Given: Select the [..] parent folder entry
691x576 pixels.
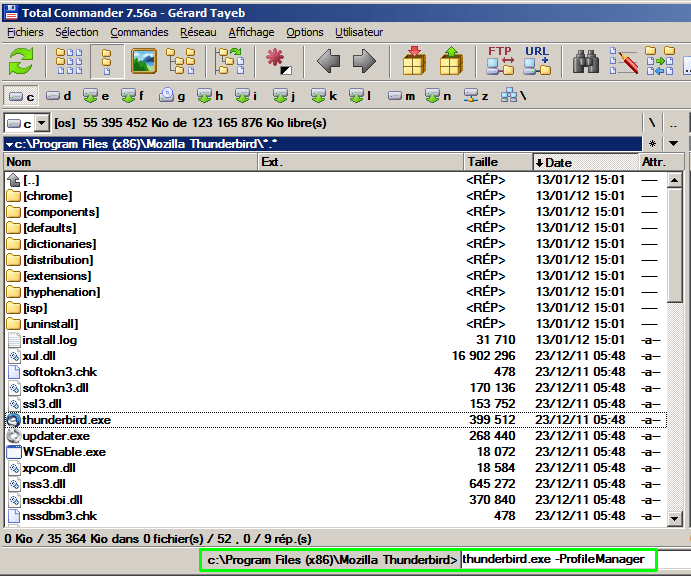Looking at the screenshot, I should (x=336, y=180).
